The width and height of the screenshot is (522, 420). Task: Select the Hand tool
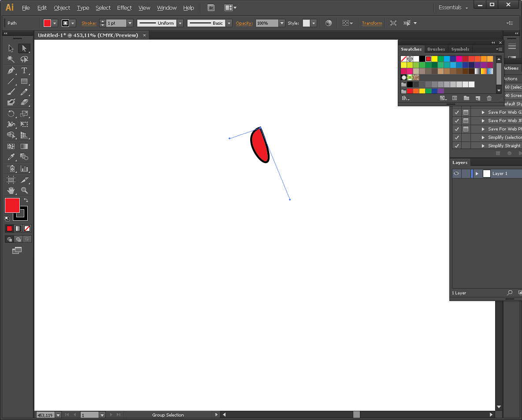[11, 190]
